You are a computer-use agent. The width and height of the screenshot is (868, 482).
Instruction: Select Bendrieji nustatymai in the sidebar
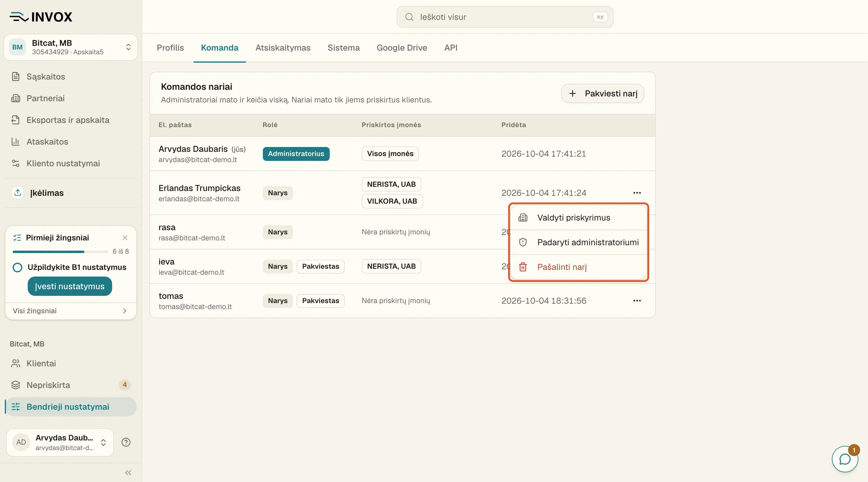pos(71,407)
